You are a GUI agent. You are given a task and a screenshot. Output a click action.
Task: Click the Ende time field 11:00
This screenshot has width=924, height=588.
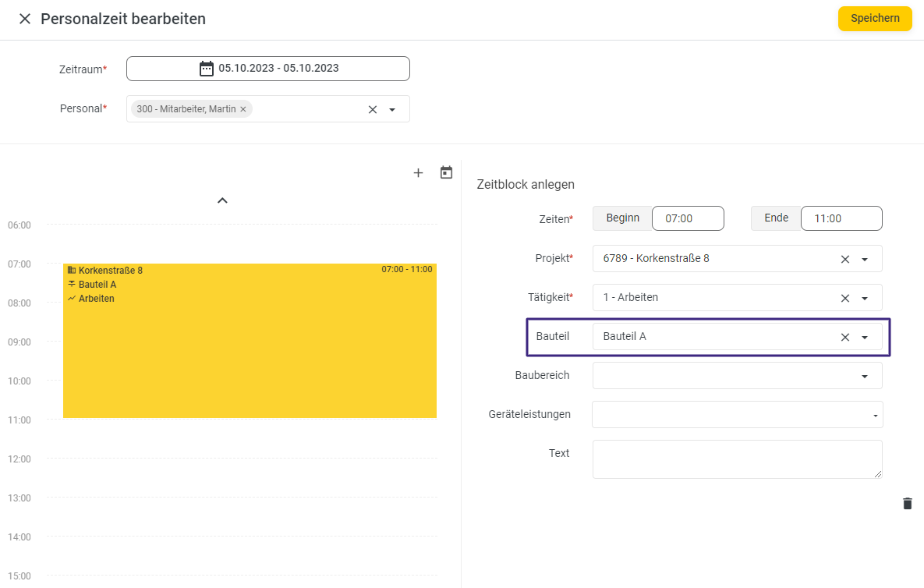coord(841,218)
